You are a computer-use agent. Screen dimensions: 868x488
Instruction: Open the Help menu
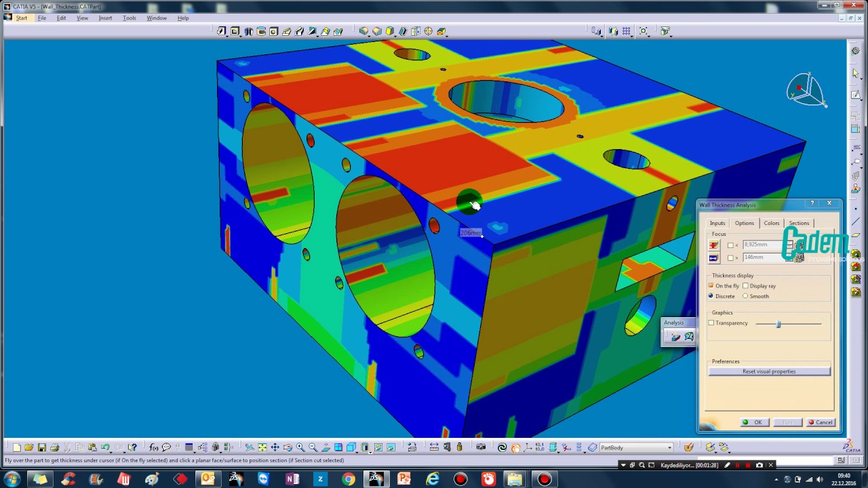click(x=183, y=18)
